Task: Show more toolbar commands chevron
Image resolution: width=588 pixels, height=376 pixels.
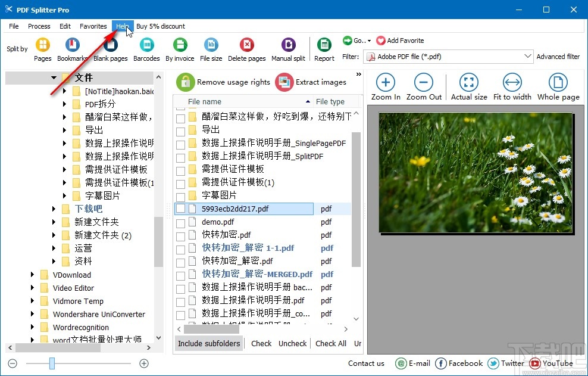Action: pyautogui.click(x=359, y=74)
